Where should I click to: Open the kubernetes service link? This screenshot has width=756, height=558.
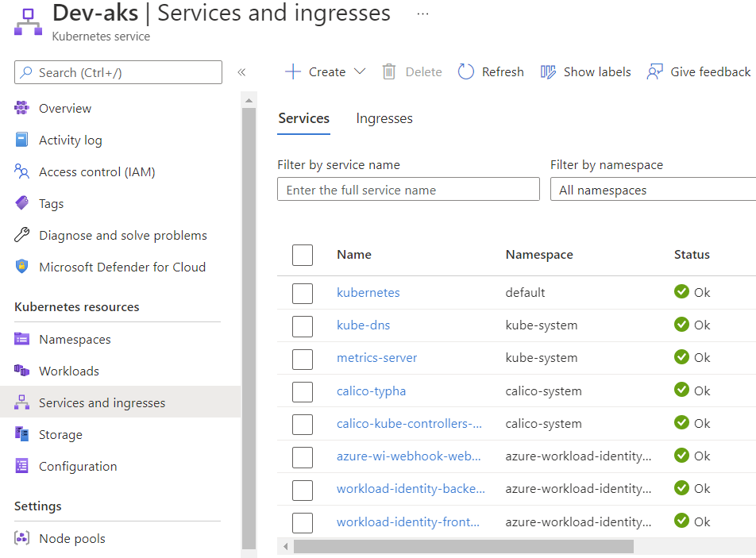[x=368, y=292]
